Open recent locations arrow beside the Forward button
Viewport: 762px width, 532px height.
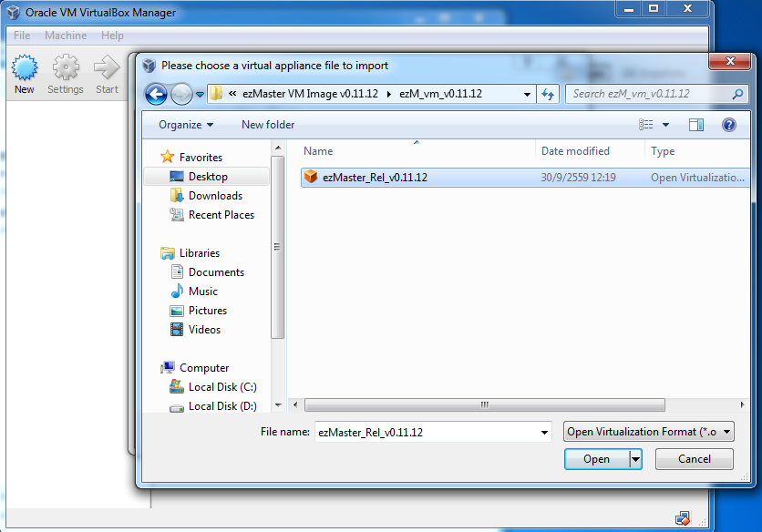[x=200, y=94]
